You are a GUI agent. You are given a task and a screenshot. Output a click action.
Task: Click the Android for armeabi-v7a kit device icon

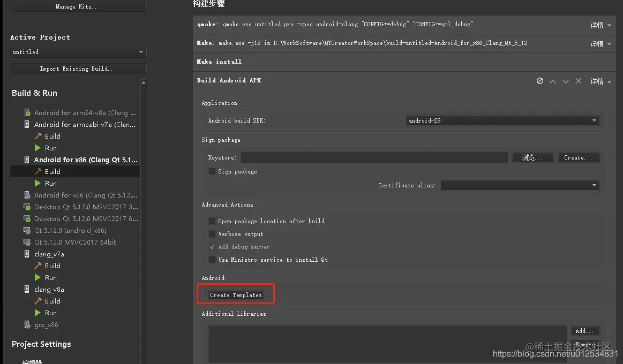tap(27, 125)
